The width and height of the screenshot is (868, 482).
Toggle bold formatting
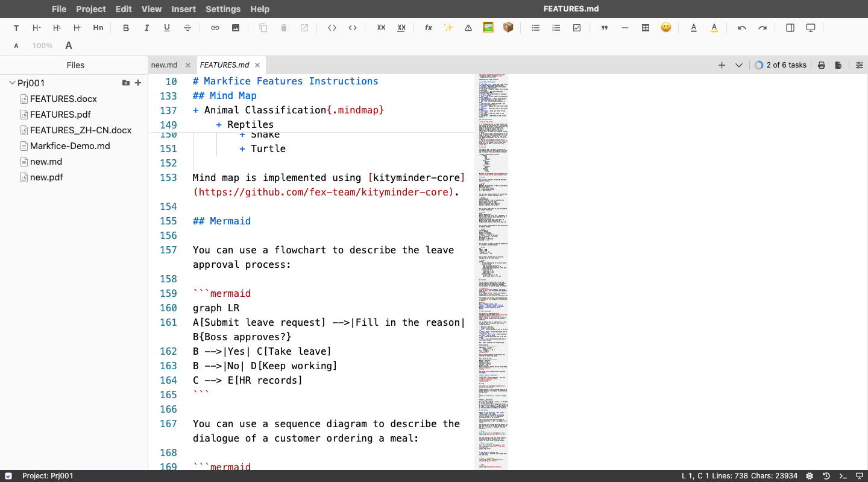tap(126, 28)
